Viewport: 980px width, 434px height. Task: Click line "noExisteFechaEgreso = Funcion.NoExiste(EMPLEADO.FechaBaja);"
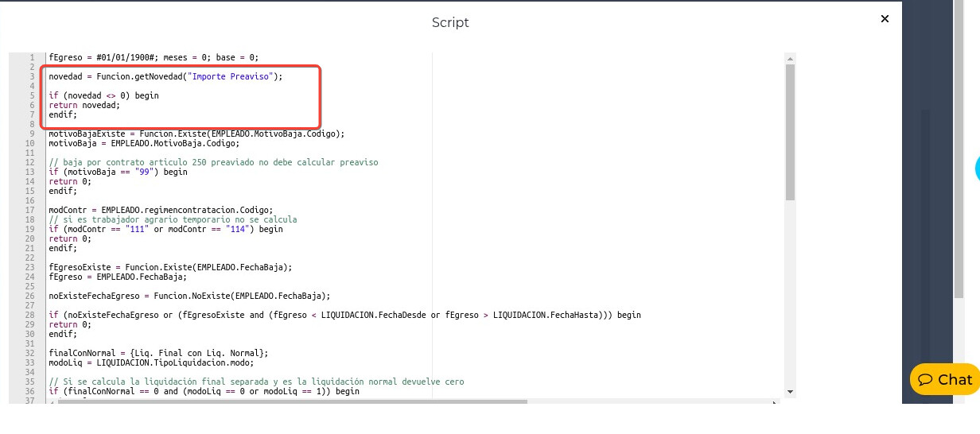(189, 296)
